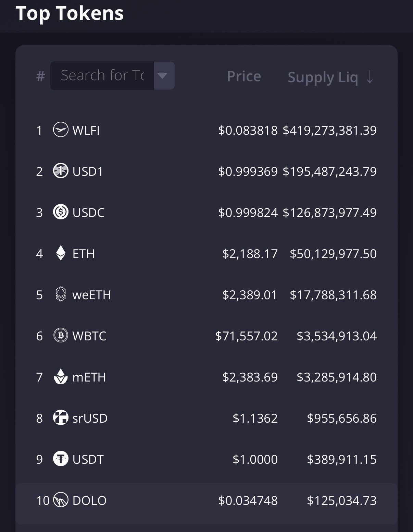This screenshot has width=413, height=532.
Task: Click the # rank column header
Action: (40, 76)
